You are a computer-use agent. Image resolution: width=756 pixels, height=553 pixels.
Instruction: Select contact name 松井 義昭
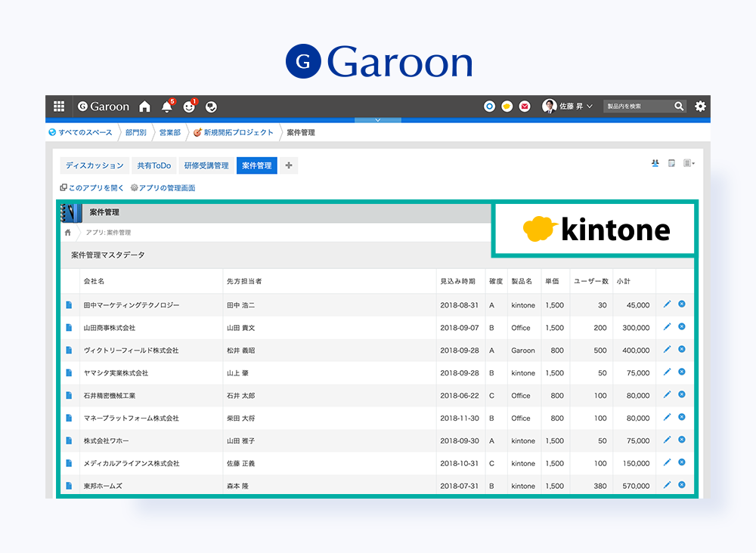(241, 351)
